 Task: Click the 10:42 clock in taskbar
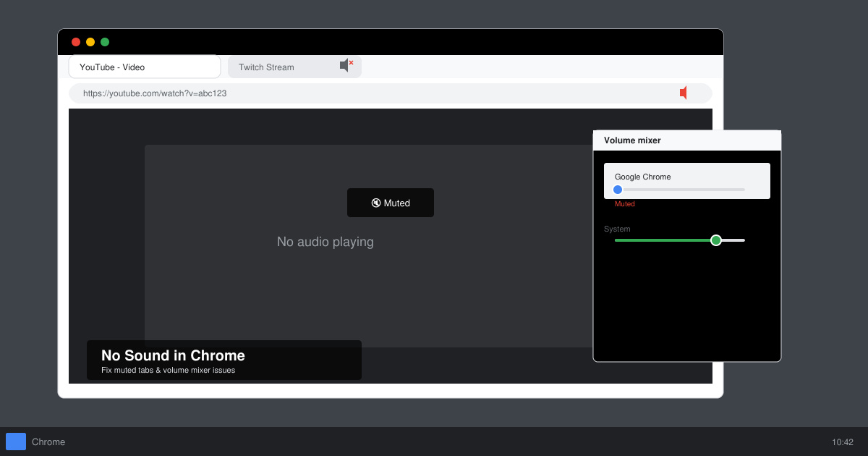[x=843, y=442]
